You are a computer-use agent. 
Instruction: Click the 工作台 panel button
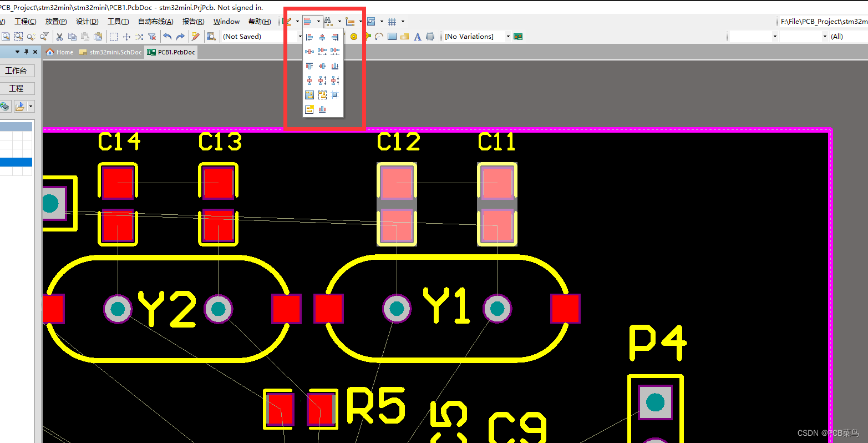pyautogui.click(x=18, y=71)
